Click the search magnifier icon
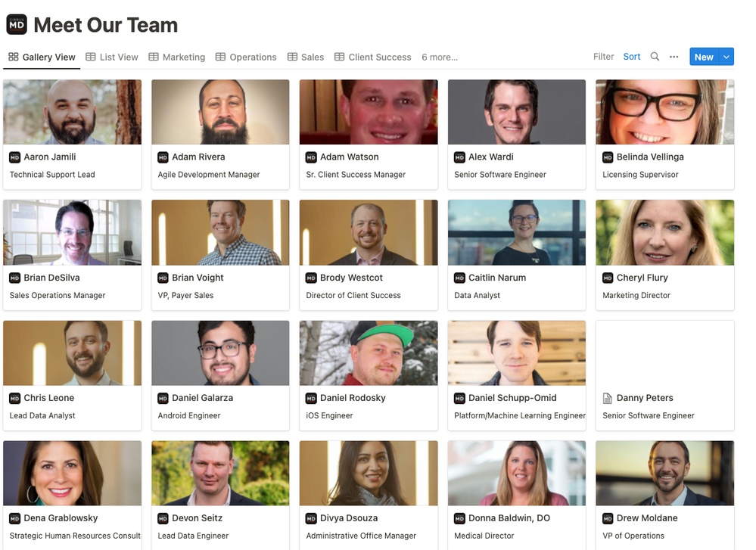The height and width of the screenshot is (550, 756). (655, 57)
